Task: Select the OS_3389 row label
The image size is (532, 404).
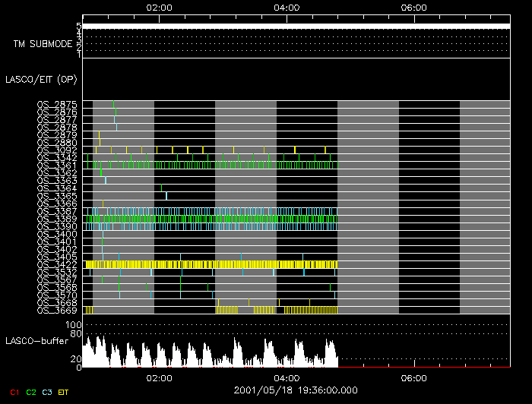Action: 57,219
